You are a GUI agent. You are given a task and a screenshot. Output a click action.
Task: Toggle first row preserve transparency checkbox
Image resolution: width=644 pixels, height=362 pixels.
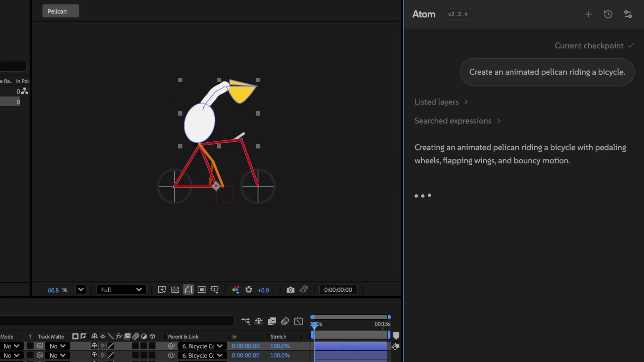[30, 346]
